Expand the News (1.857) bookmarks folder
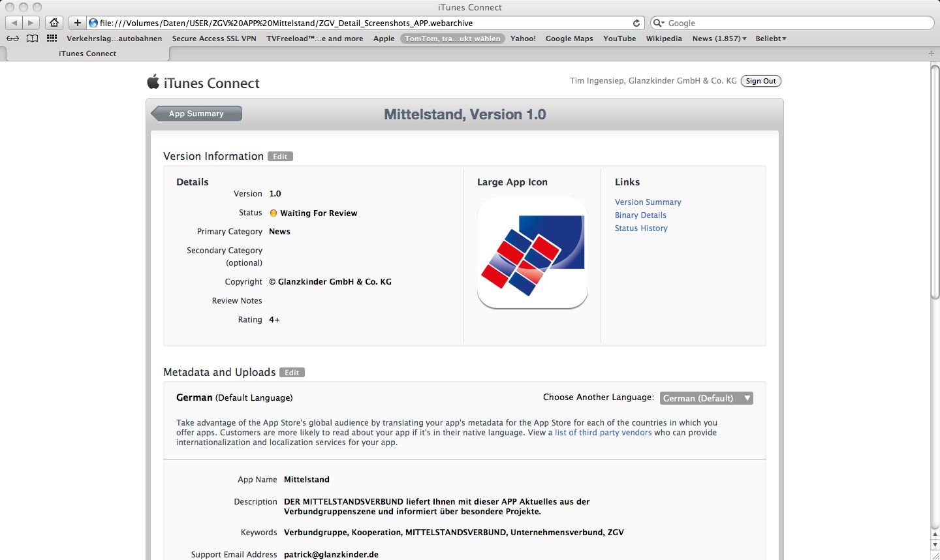The image size is (940, 560). 719,39
